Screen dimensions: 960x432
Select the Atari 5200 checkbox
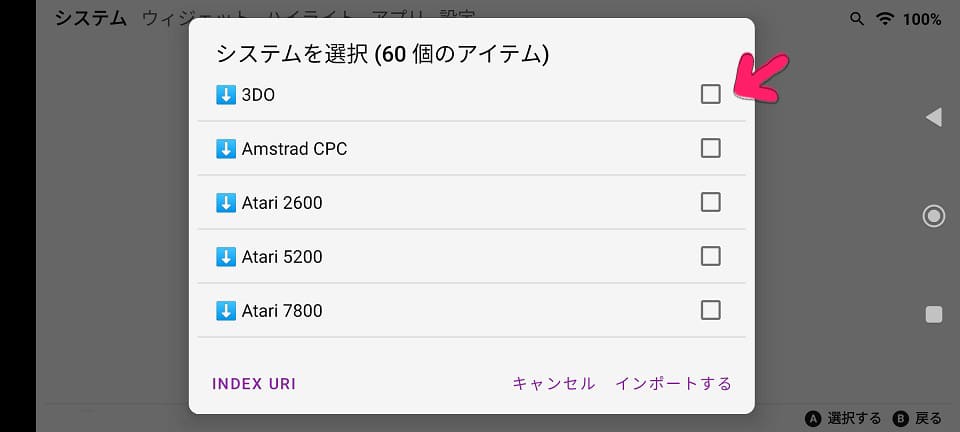[710, 256]
